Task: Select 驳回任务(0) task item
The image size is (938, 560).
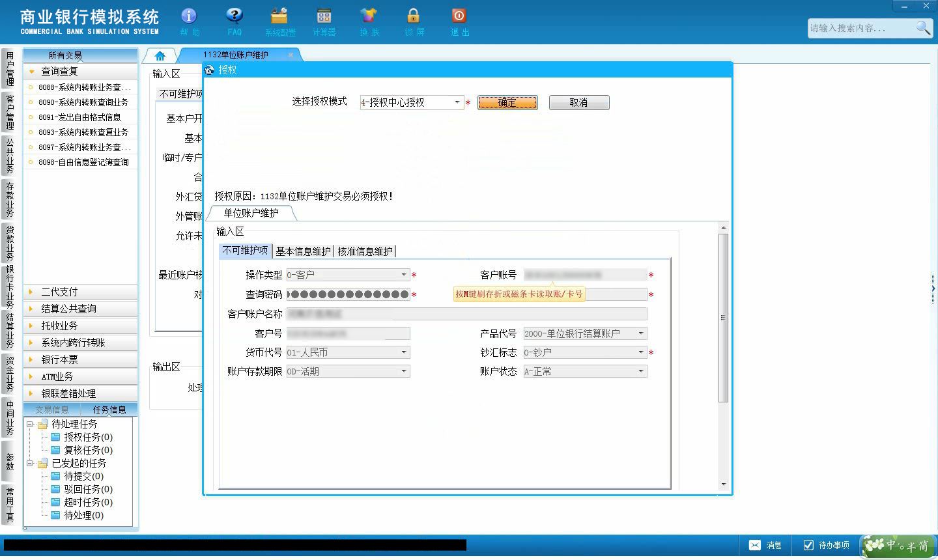Action: [88, 489]
